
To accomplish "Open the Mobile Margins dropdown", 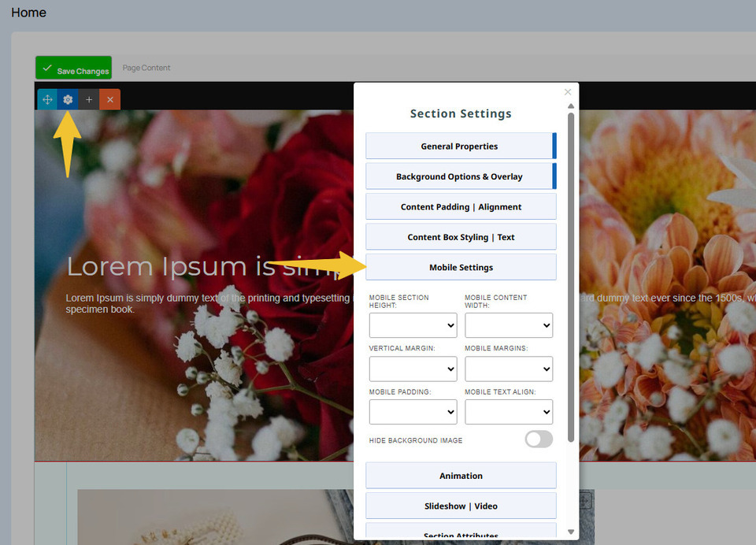I will click(509, 369).
